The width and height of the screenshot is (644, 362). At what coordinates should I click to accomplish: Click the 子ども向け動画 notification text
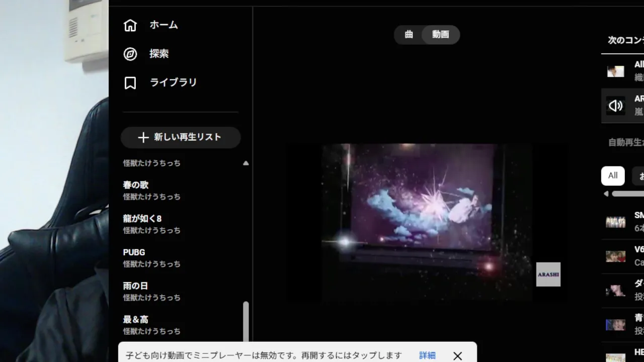[264, 355]
